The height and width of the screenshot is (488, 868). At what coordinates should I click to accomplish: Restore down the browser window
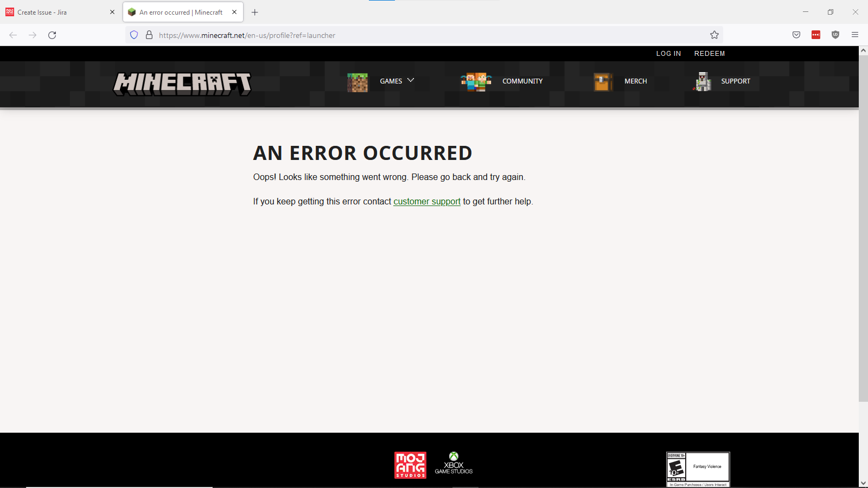(x=831, y=12)
